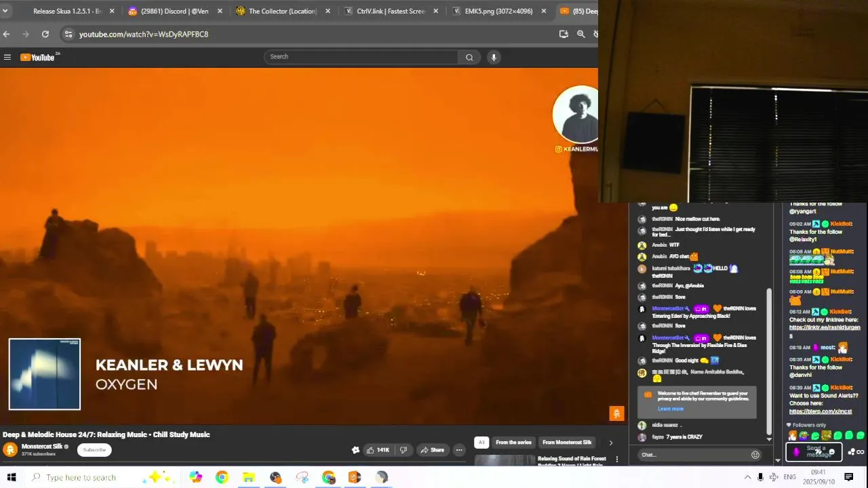Dislike the video with thumbs-down icon
The width and height of the screenshot is (868, 488).
coord(403,450)
